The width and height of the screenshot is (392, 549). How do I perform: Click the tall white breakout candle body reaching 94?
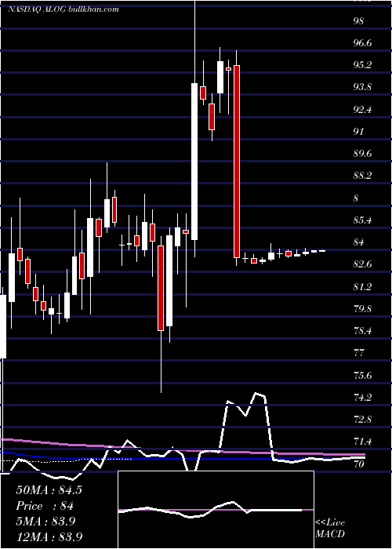click(194, 162)
